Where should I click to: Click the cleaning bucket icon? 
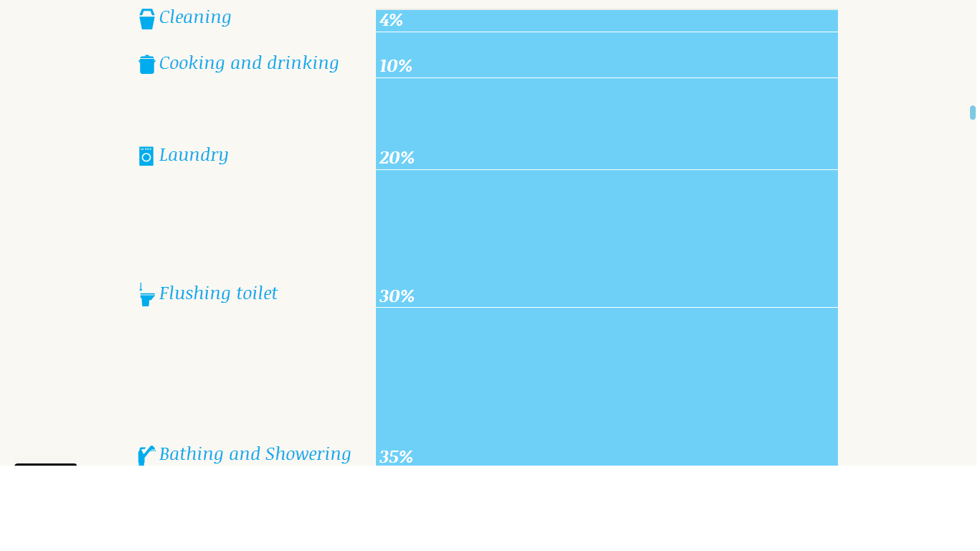pos(146,19)
